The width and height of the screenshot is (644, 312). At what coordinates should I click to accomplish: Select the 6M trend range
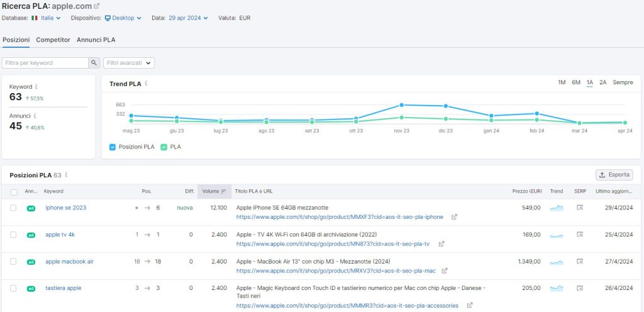coord(576,82)
